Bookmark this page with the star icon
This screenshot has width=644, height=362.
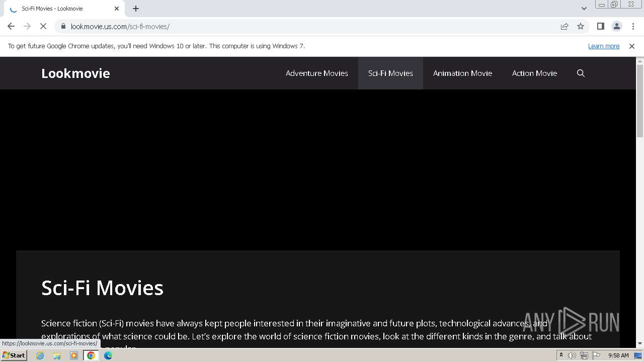tap(581, 26)
